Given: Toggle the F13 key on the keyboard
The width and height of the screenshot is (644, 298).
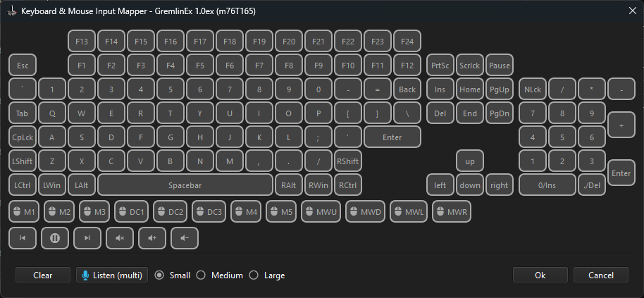Looking at the screenshot, I should [x=82, y=42].
